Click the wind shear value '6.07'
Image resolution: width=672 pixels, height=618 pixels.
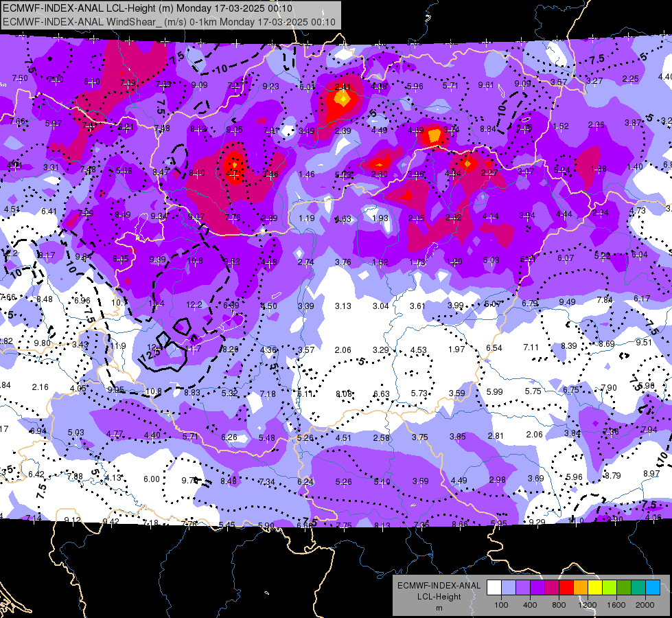566,257
